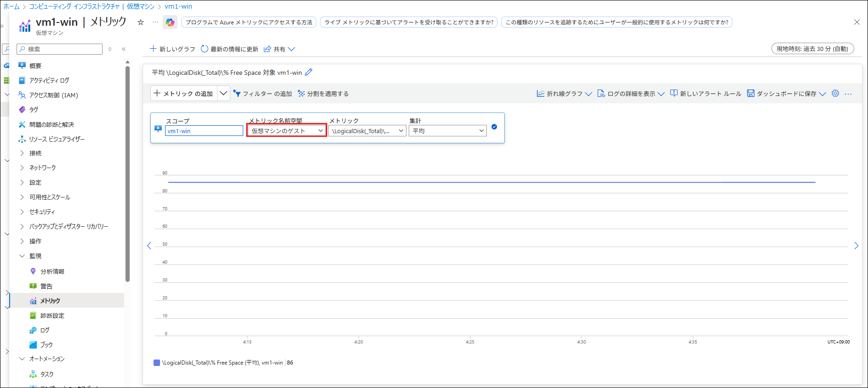Image resolution: width=868 pixels, height=388 pixels.
Task: Click the blue legend swatch for LogicalDisk
Action: (157, 363)
